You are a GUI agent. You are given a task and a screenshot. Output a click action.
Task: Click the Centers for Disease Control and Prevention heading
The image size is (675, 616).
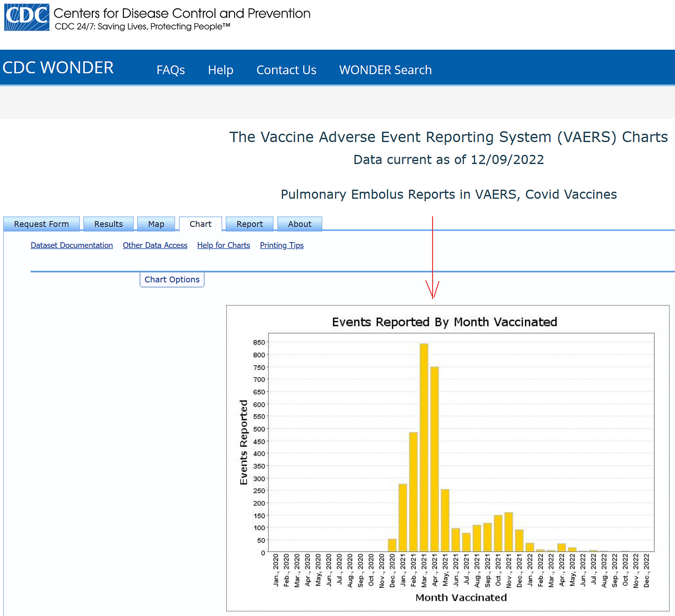[x=182, y=13]
